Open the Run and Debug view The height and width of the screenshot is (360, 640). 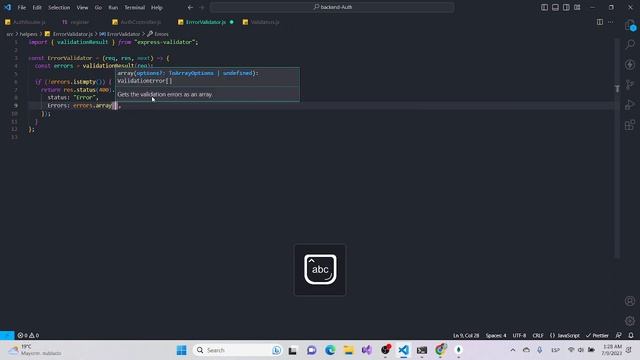pyautogui.click(x=630, y=104)
